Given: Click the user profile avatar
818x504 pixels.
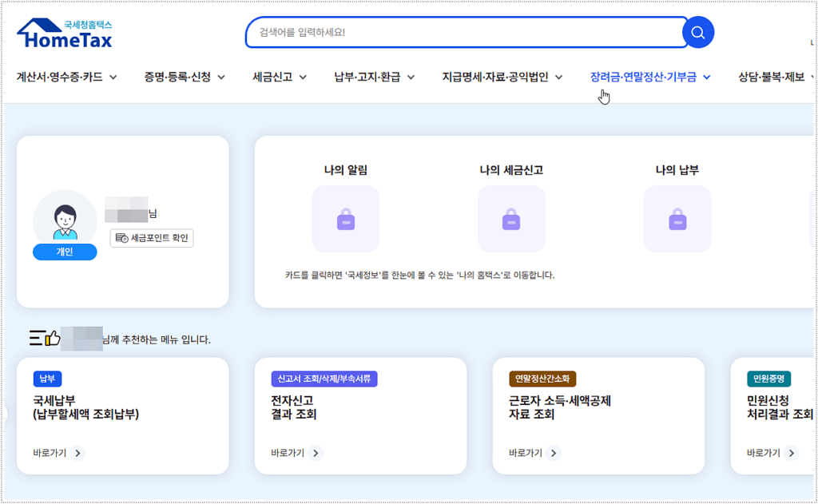Looking at the screenshot, I should click(65, 220).
